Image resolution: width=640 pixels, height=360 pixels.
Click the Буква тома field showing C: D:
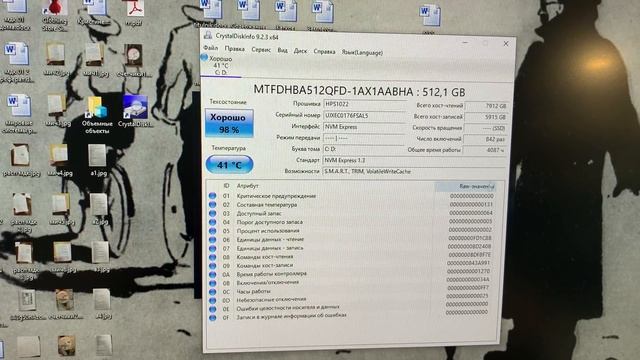click(x=364, y=149)
